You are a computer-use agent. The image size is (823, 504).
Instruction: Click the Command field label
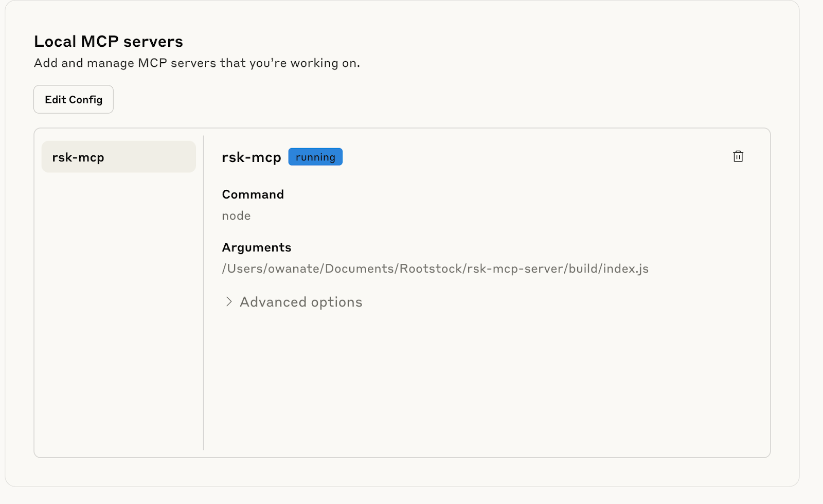(x=253, y=194)
